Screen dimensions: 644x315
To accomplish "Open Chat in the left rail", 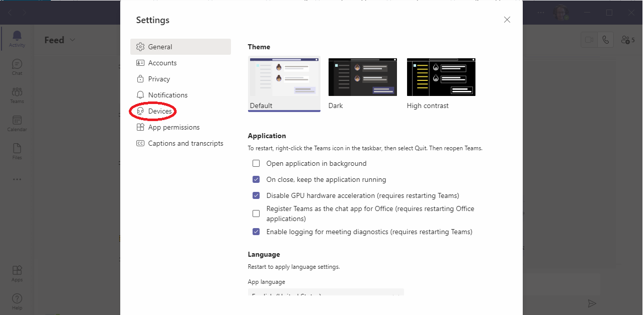I will click(x=17, y=67).
